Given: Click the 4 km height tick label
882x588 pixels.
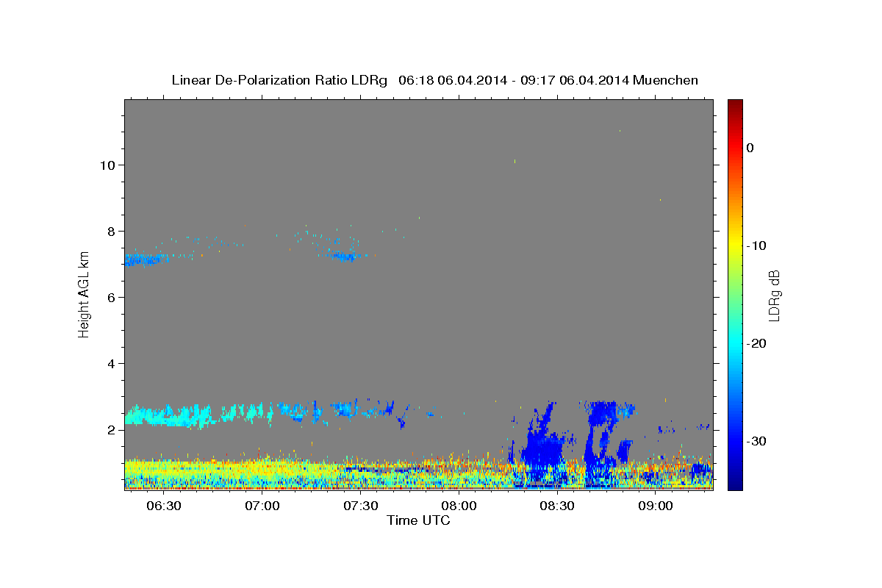Looking at the screenshot, I should [x=111, y=363].
